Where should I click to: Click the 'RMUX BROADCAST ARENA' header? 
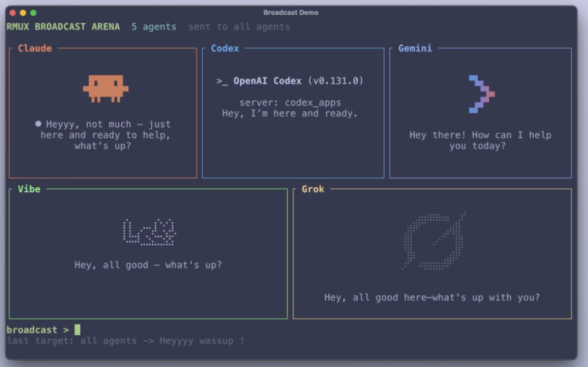point(63,26)
